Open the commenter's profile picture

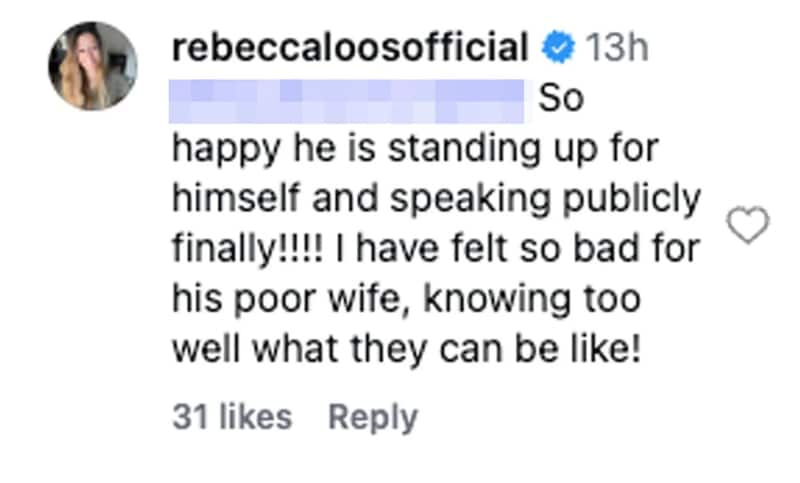(92, 65)
